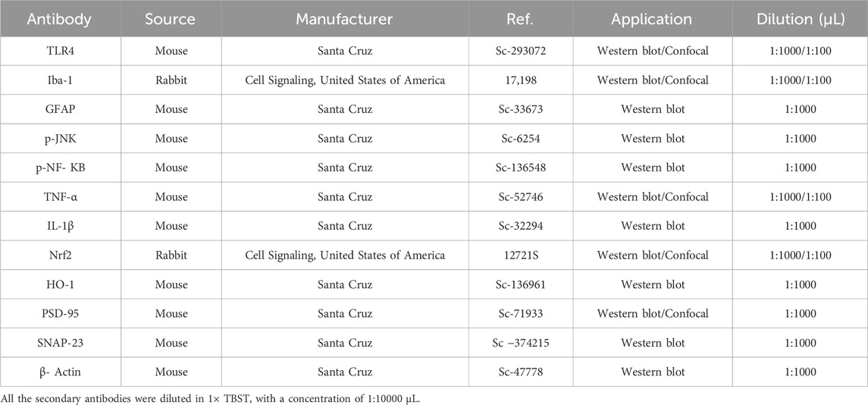Click the Nrf2 antibody cell
Viewport: 868px width, 405px height.
click(61, 255)
